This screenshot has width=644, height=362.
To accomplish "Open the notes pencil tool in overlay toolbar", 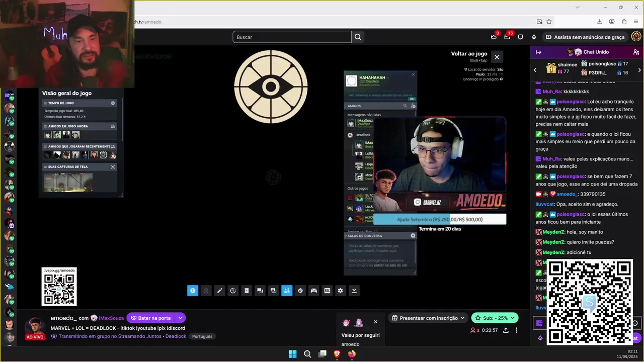I will click(x=219, y=291).
